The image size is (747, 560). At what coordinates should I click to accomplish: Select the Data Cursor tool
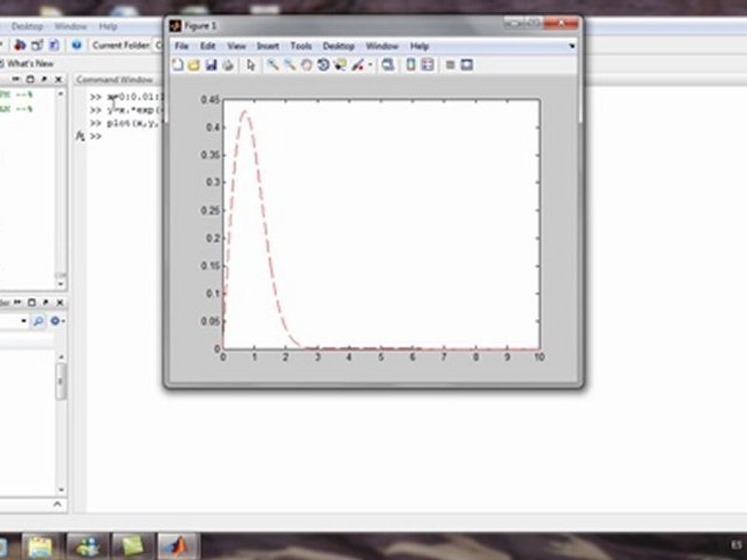tap(340, 65)
